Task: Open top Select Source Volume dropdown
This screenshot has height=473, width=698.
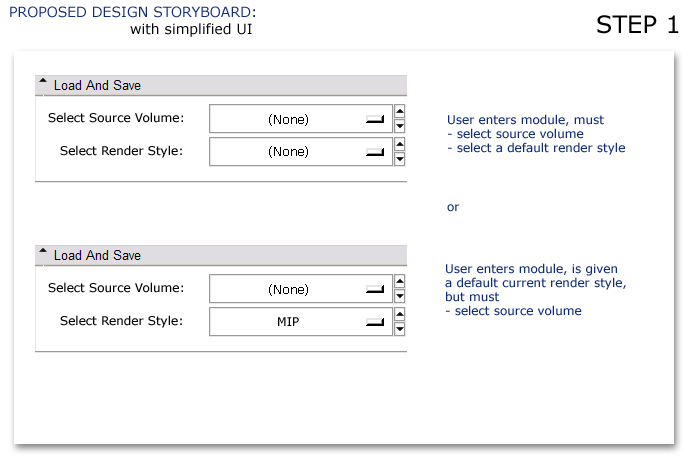Action: point(300,119)
